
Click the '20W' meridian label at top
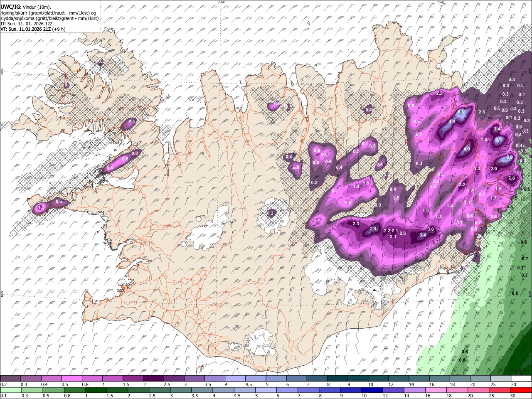[x=221, y=2]
